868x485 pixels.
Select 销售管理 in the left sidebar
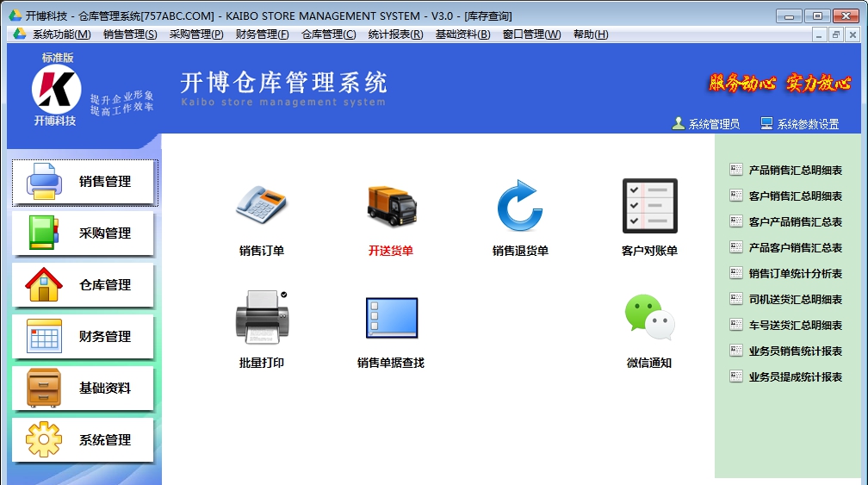[x=83, y=182]
